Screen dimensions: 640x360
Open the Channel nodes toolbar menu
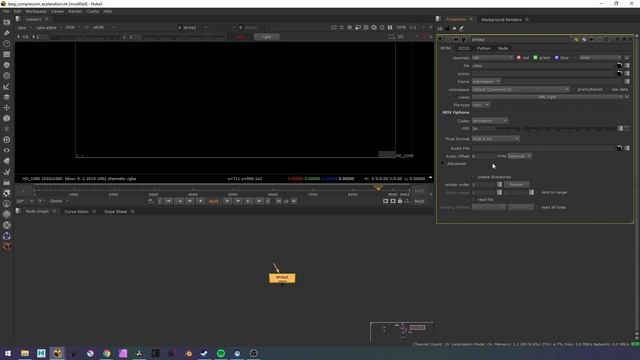tap(7, 54)
